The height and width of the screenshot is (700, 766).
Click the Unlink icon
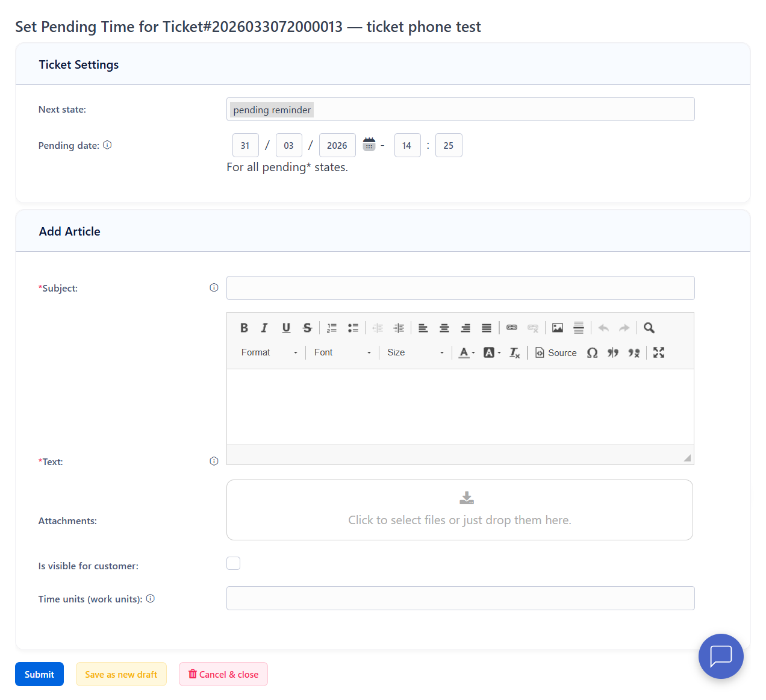(x=533, y=328)
